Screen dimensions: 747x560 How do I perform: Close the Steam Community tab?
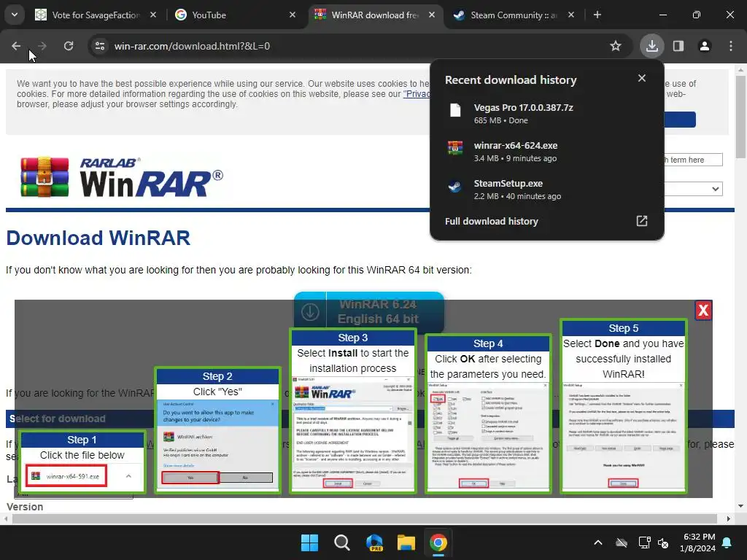(x=571, y=15)
